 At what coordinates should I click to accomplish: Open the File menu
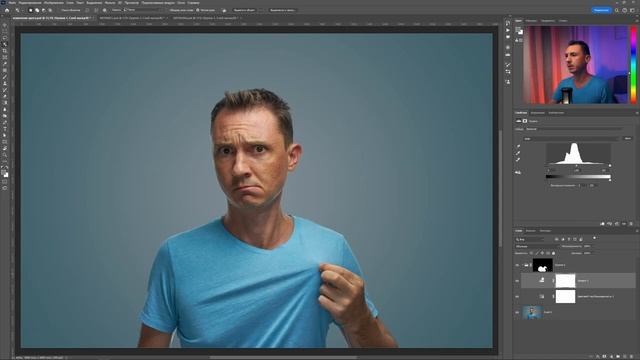tap(12, 3)
